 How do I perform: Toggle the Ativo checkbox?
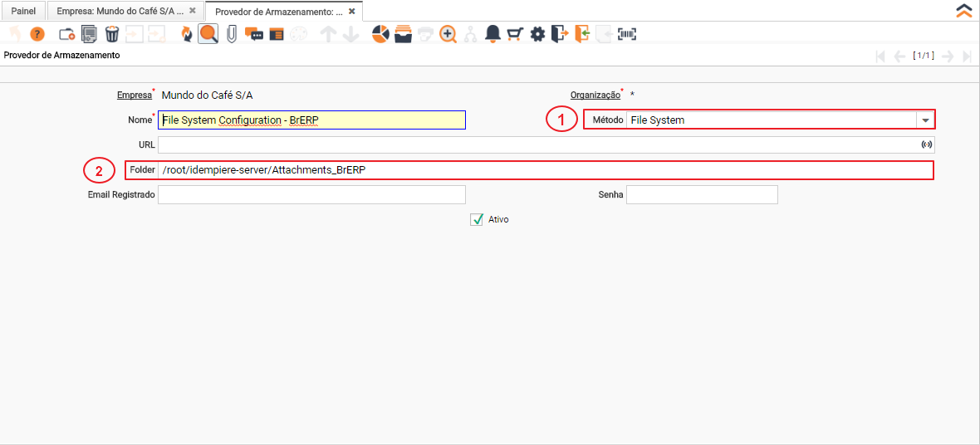pos(477,220)
